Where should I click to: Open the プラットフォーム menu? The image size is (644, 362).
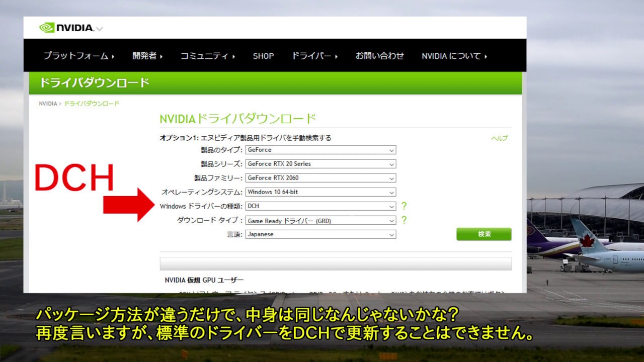coord(78,56)
